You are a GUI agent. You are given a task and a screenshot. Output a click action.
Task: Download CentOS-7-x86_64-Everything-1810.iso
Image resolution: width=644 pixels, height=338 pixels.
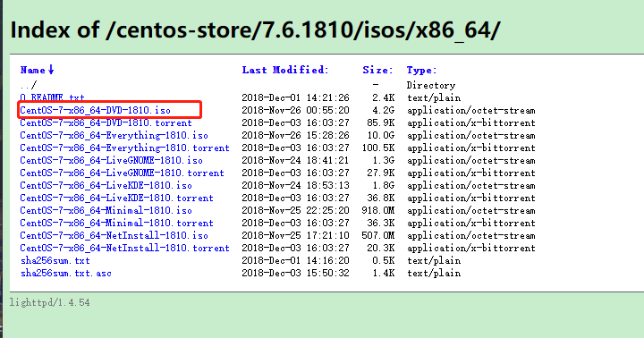pos(114,136)
